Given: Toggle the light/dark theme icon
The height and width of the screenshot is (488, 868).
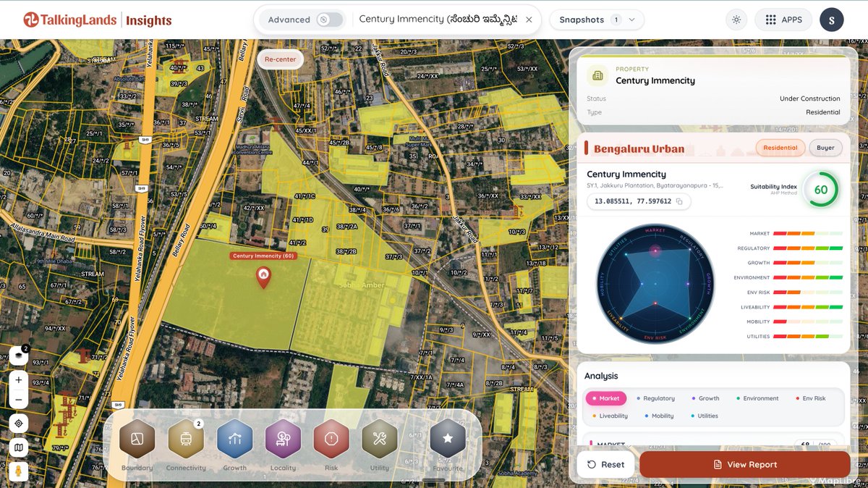Looking at the screenshot, I should (736, 20).
